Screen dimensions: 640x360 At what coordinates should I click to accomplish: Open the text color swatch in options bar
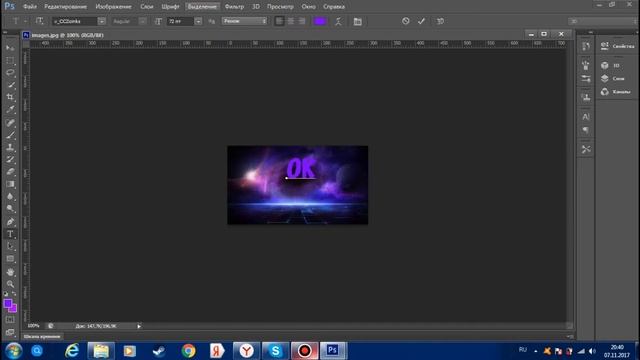point(320,21)
